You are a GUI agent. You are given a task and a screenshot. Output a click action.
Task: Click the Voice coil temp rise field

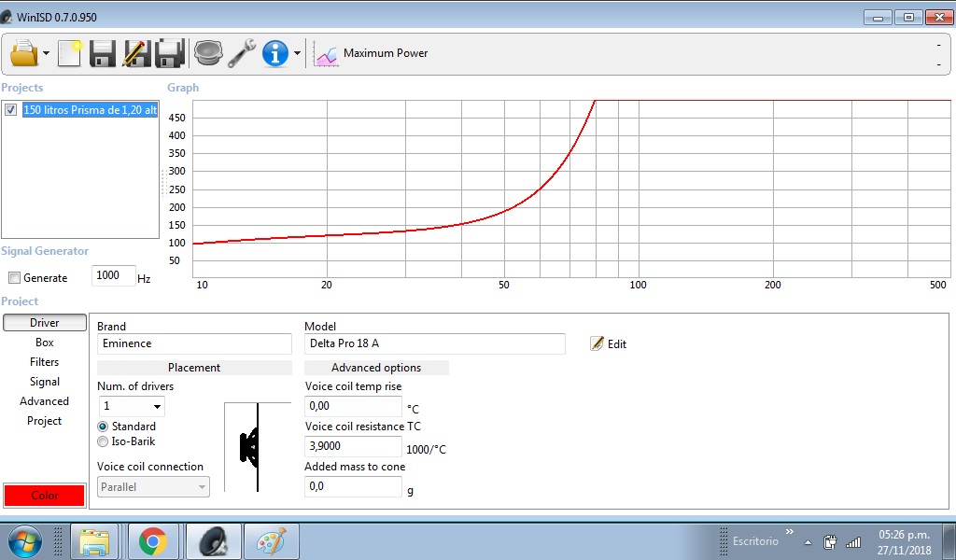click(x=353, y=406)
